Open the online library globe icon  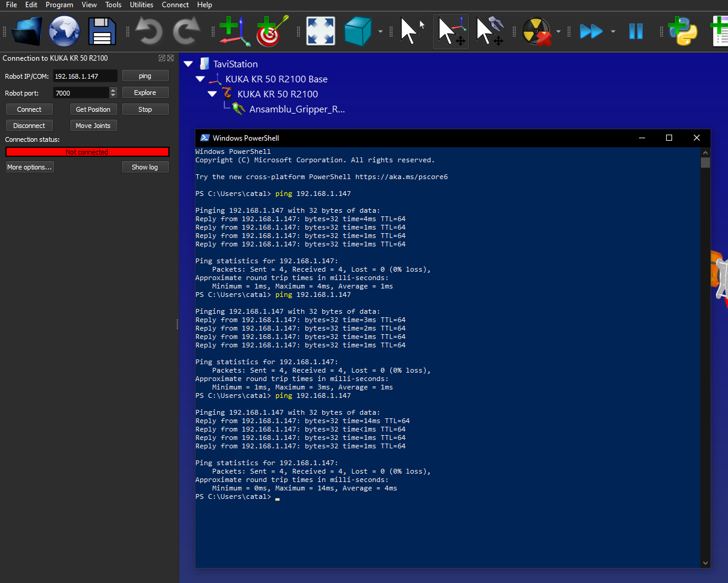pyautogui.click(x=64, y=31)
